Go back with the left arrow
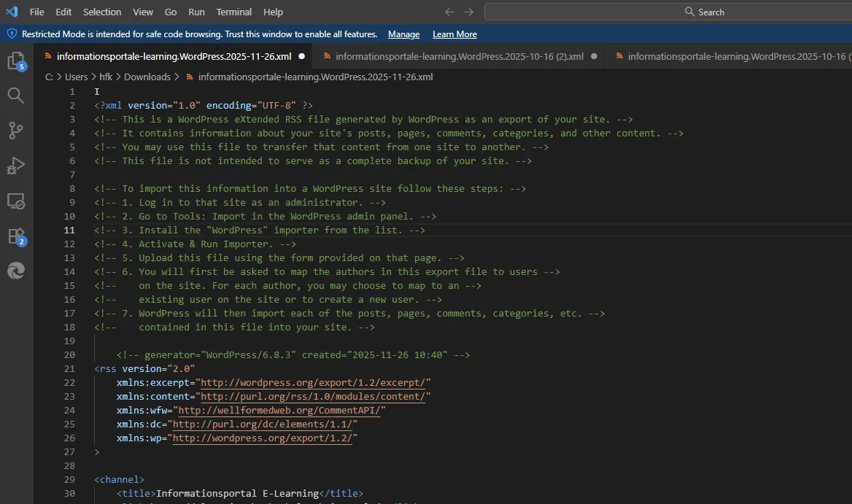Image resolution: width=852 pixels, height=504 pixels. [449, 12]
